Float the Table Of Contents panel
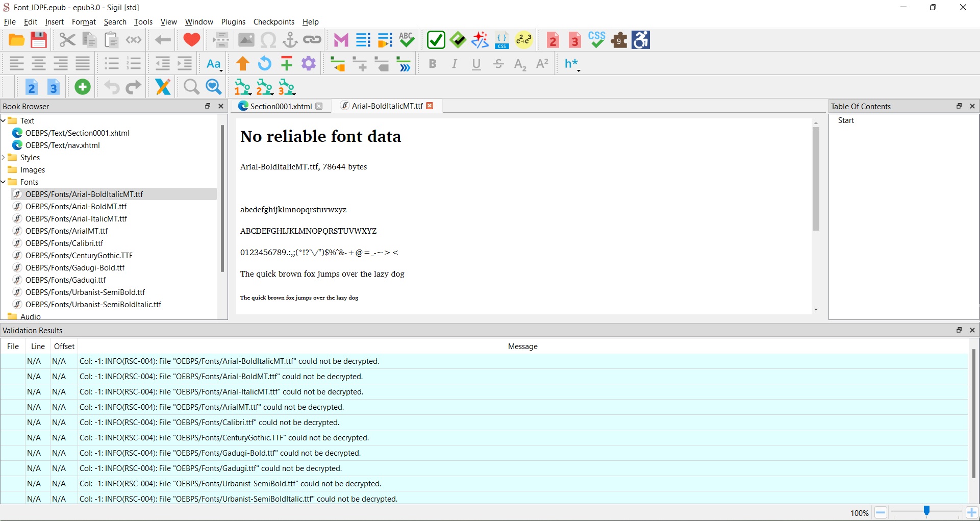Image resolution: width=980 pixels, height=521 pixels. point(959,106)
